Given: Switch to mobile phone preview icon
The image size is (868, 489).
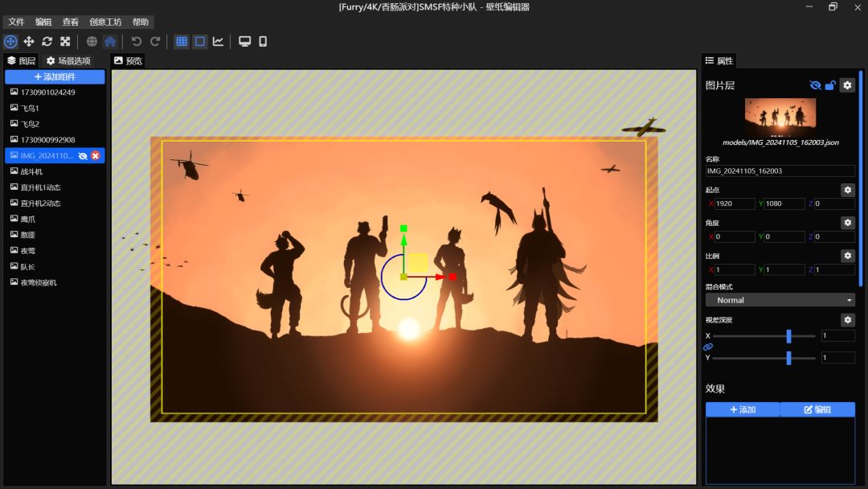Looking at the screenshot, I should tap(263, 41).
